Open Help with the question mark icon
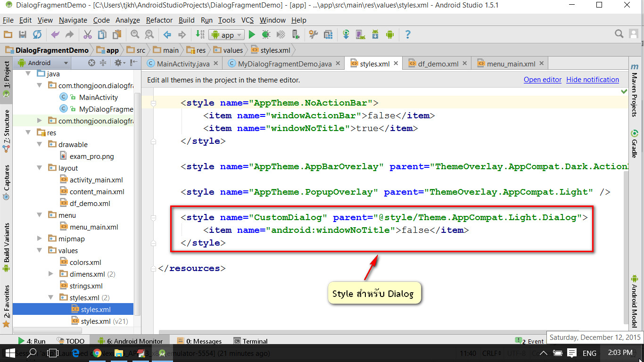The image size is (644, 362). pos(408,34)
